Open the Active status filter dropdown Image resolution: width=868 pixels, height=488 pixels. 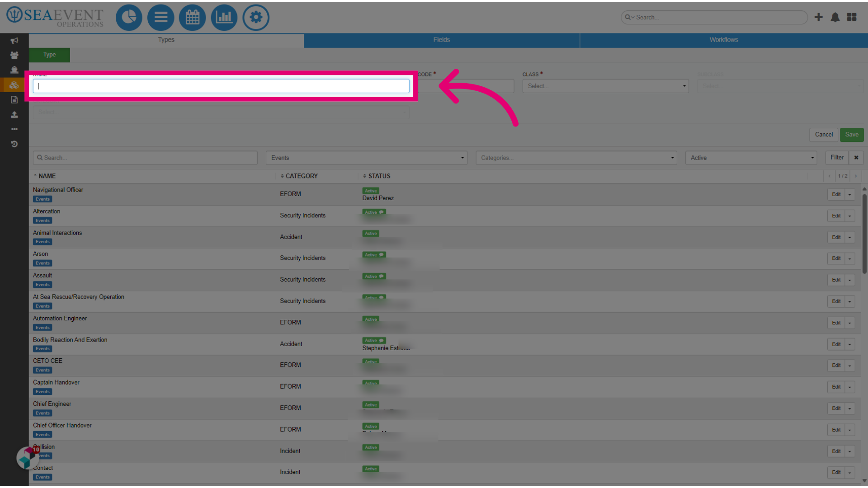[751, 158]
